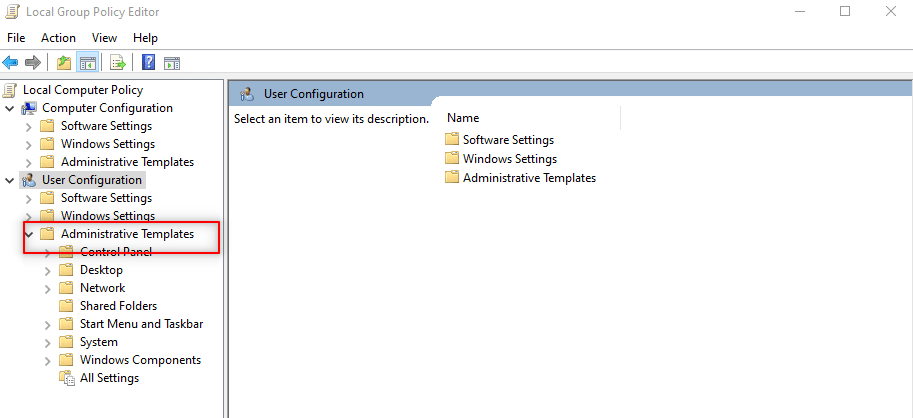The width and height of the screenshot is (913, 418).
Task: Select the Network label in tree
Action: [102, 288]
